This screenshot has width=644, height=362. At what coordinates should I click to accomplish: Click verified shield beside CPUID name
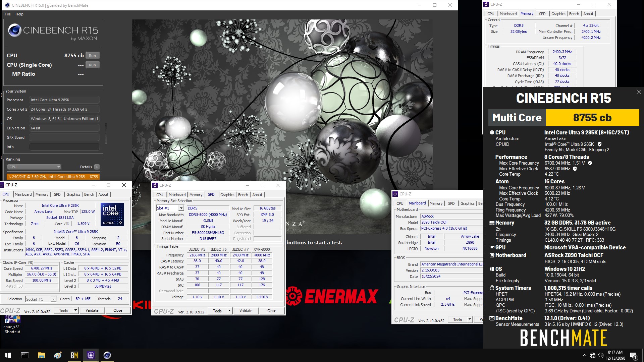point(599,144)
